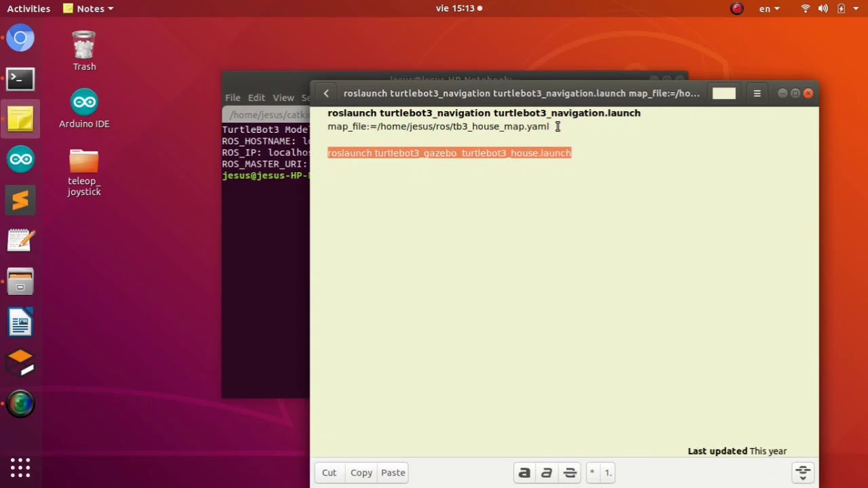The image size is (868, 488).
Task: Insert a bulleted list
Action: pos(592,472)
